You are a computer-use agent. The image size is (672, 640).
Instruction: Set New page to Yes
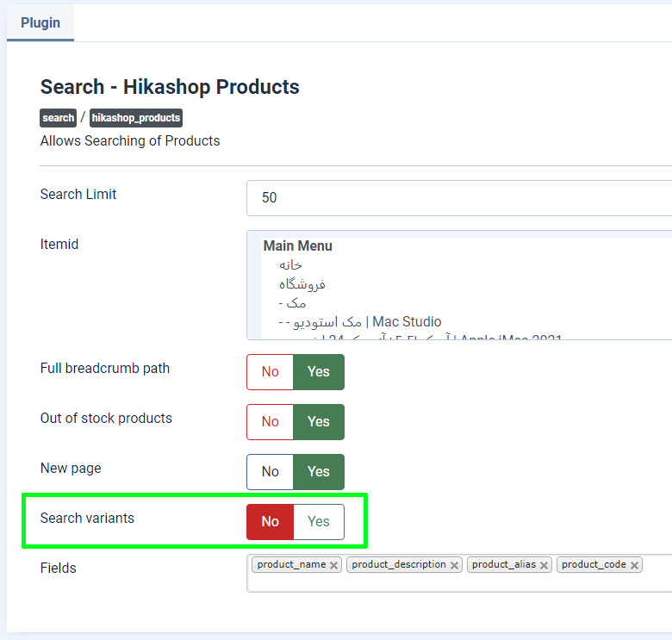319,472
